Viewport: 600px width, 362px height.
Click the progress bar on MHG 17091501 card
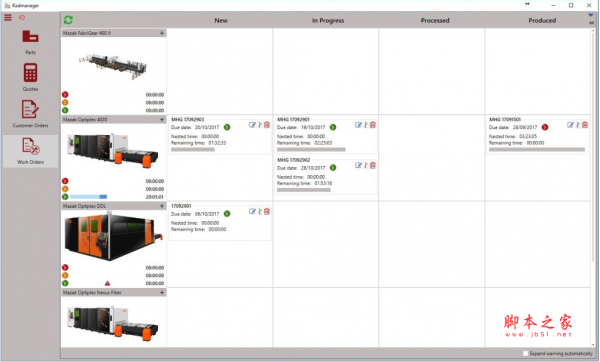[537, 150]
